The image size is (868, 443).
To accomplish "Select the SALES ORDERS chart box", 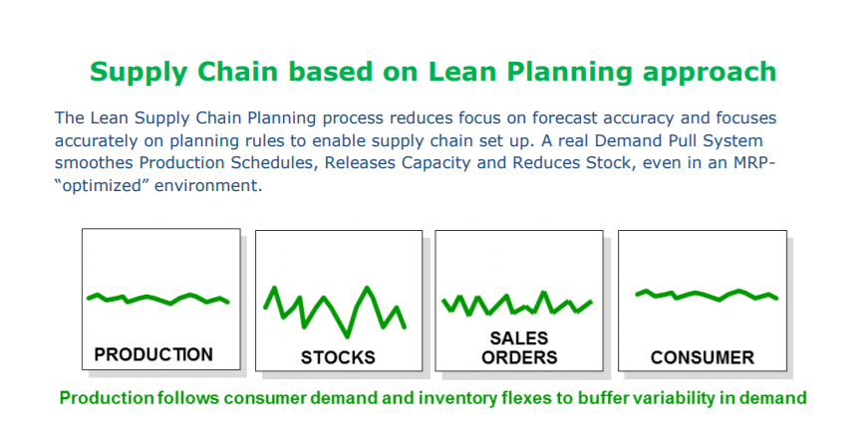I will click(518, 301).
